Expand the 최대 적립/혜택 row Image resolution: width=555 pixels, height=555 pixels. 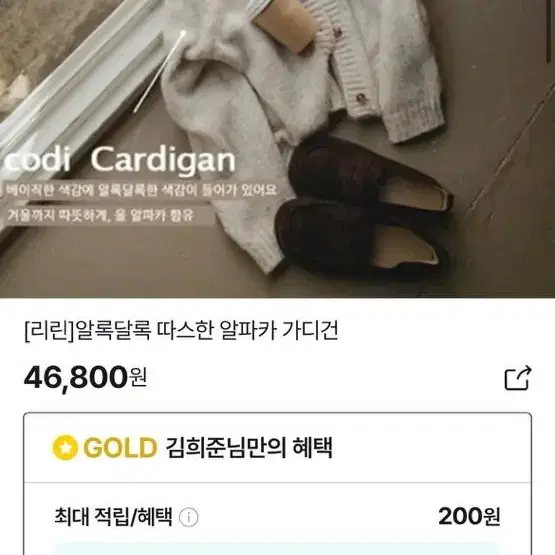pos(278,517)
